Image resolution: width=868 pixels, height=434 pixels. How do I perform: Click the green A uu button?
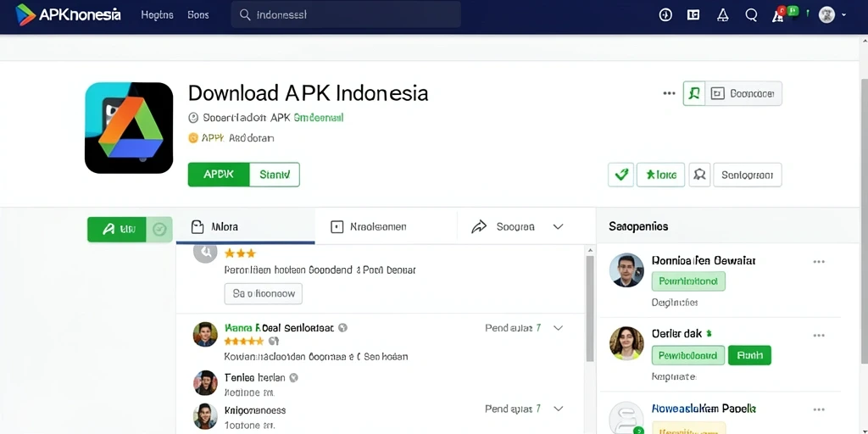pos(117,229)
